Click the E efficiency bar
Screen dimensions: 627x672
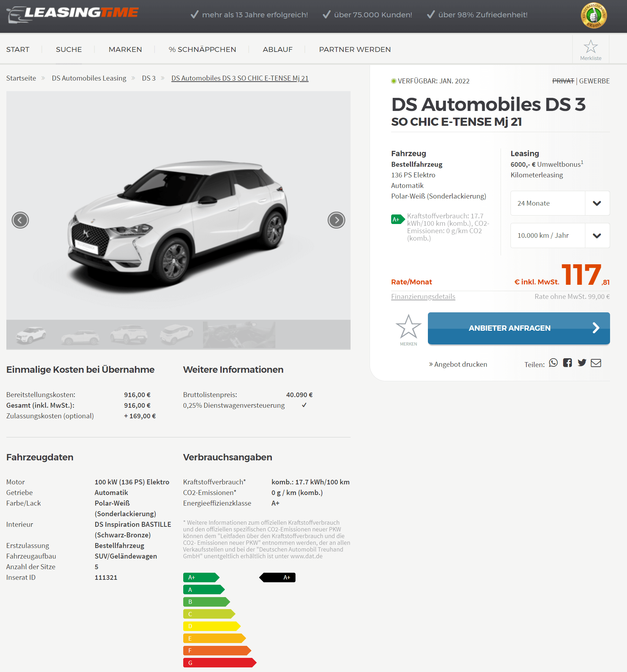pyautogui.click(x=215, y=638)
